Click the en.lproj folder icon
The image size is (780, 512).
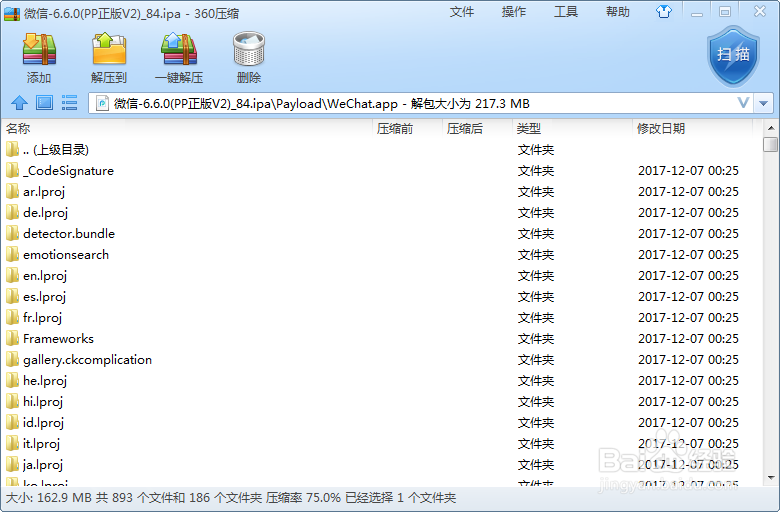coord(12,275)
